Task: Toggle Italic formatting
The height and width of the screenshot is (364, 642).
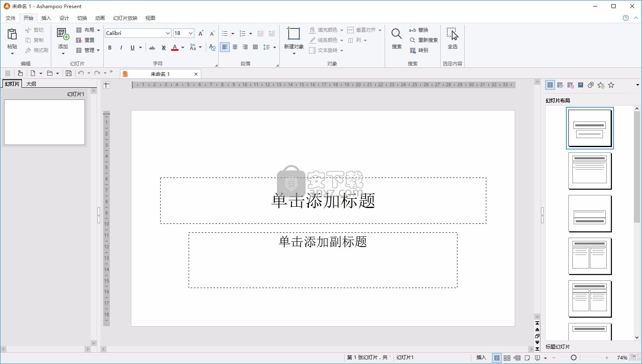Action: pos(121,48)
